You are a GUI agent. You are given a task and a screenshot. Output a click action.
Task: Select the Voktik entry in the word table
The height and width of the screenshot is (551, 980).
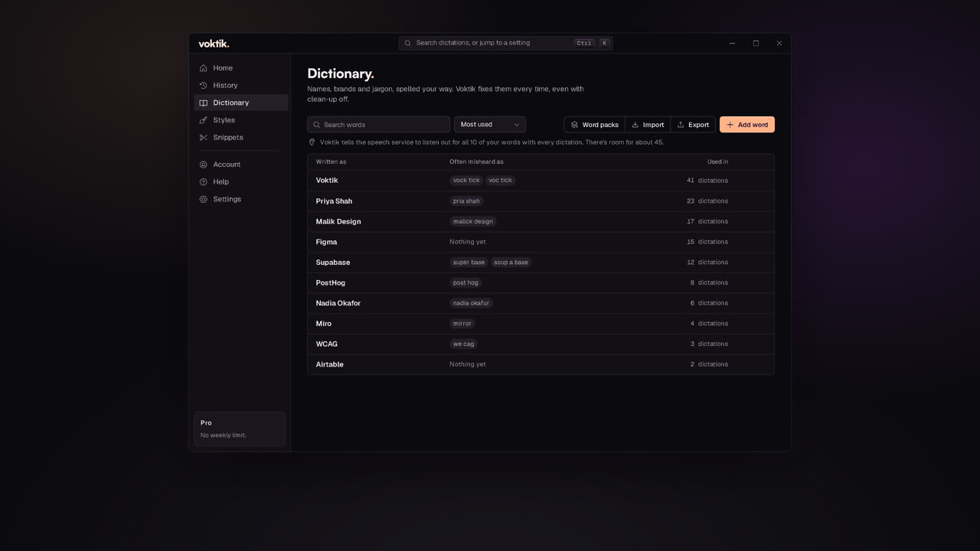pos(541,181)
